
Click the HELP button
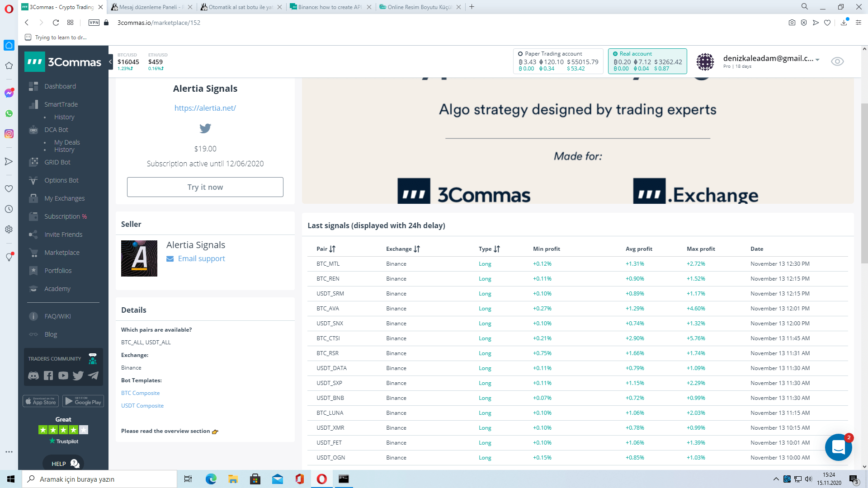tap(63, 463)
